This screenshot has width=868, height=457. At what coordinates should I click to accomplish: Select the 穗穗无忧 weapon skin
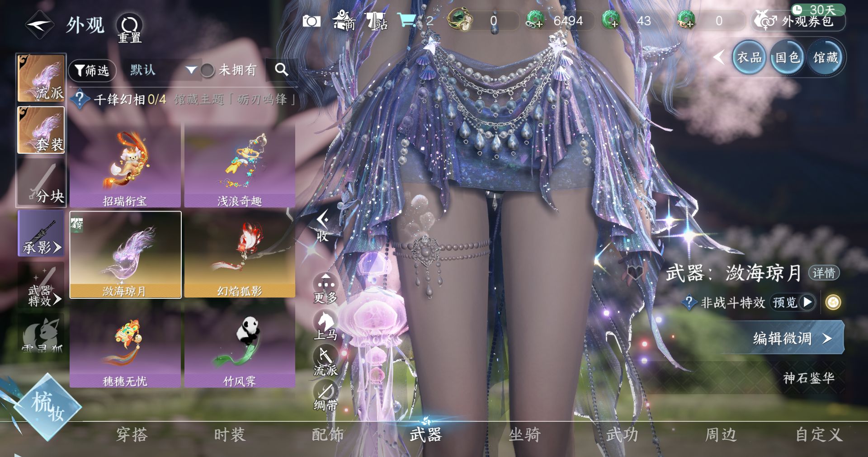(125, 345)
